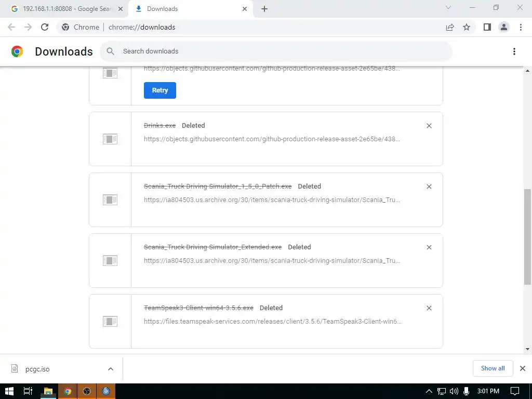Image resolution: width=532 pixels, height=399 pixels.
Task: Click the Chrome site info chip in address bar
Action: (x=81, y=27)
